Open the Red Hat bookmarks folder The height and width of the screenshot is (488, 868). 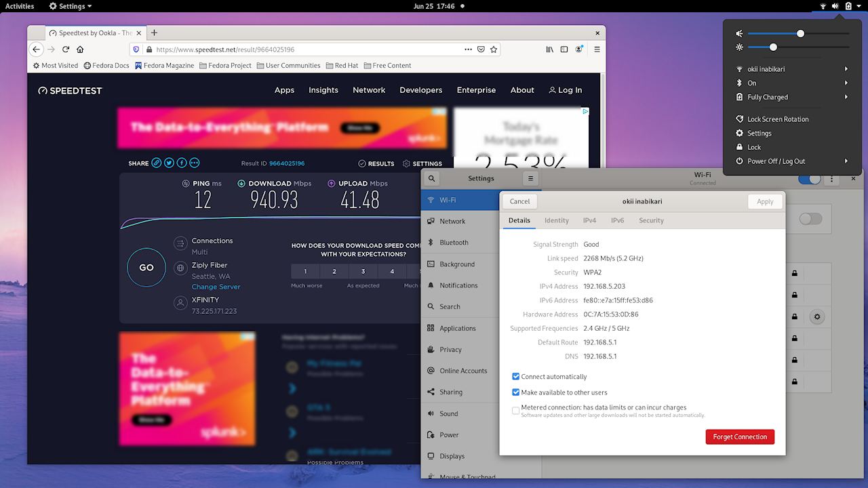click(342, 66)
